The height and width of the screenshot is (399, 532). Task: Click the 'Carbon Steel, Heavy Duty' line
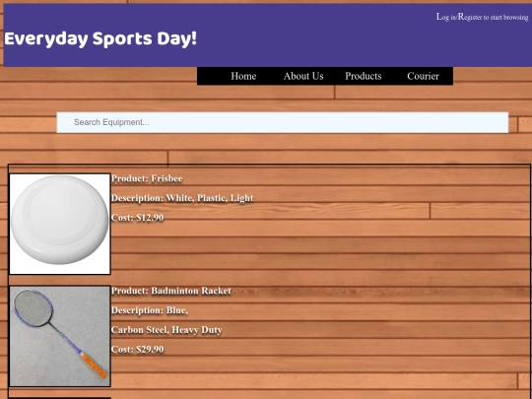(x=166, y=330)
